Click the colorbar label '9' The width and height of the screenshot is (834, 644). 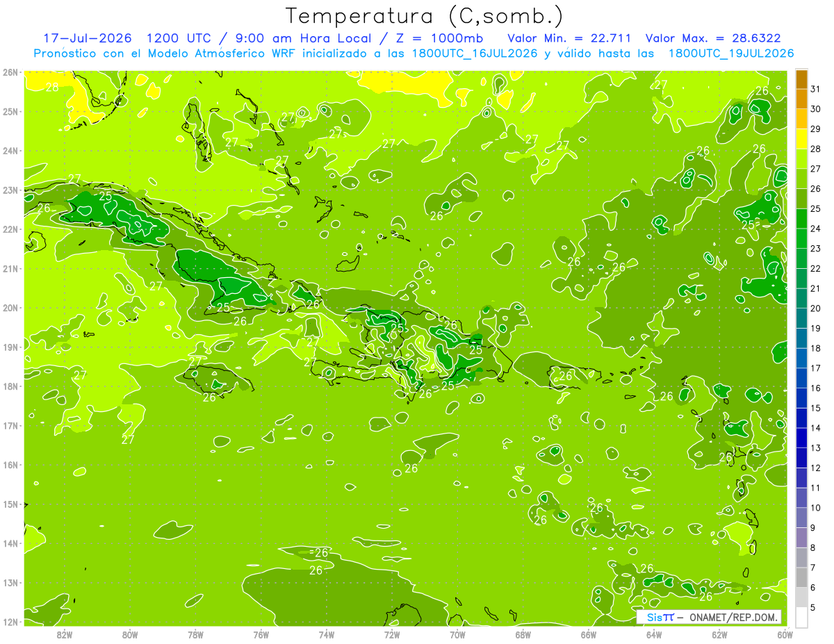click(813, 528)
